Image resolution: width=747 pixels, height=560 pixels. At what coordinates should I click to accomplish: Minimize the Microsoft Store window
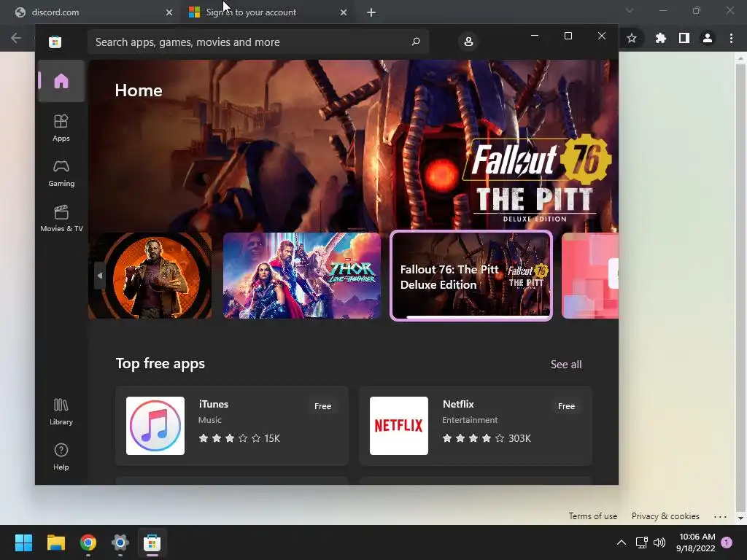[535, 36]
